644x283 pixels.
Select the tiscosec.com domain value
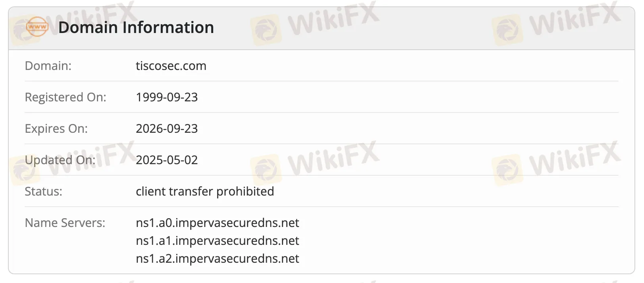point(171,66)
